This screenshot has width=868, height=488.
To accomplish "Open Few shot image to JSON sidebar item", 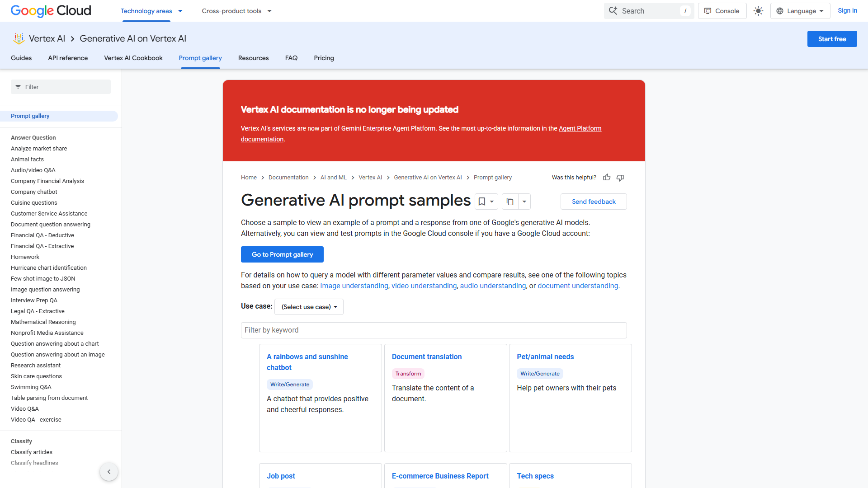I will [x=43, y=279].
